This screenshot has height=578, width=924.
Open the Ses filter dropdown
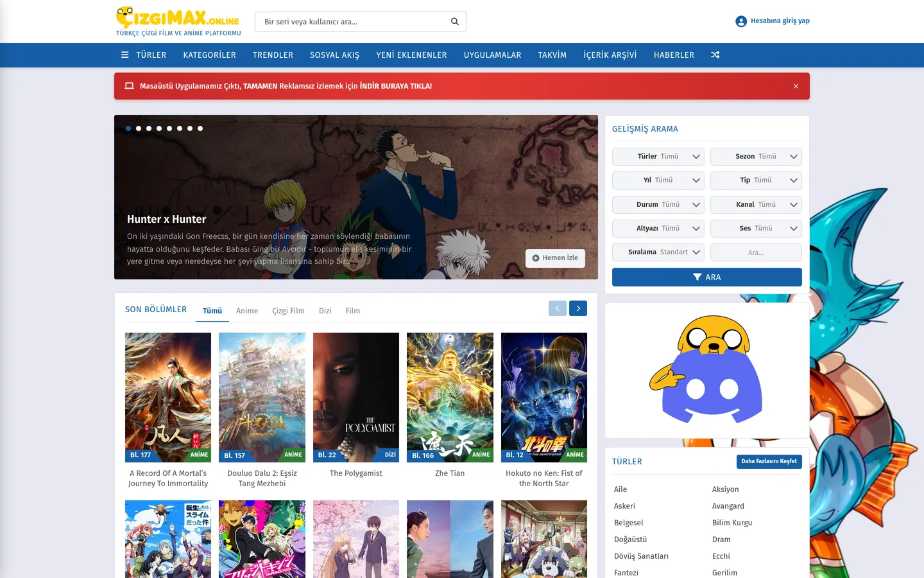756,229
